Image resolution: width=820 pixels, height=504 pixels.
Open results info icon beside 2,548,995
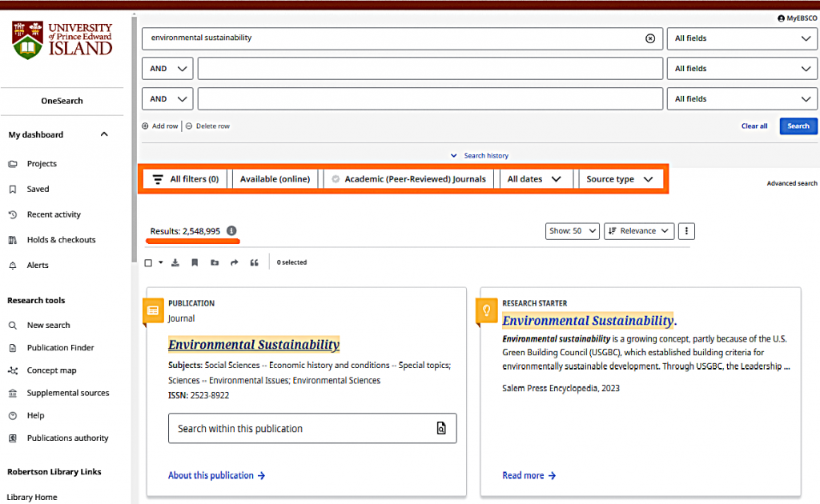coord(231,231)
